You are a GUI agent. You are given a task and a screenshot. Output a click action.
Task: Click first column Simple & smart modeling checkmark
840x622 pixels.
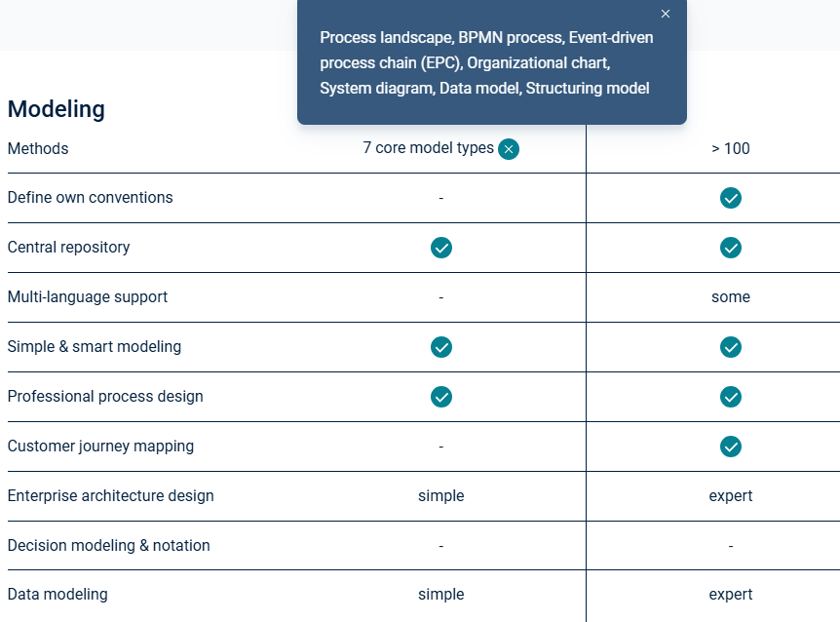441,347
